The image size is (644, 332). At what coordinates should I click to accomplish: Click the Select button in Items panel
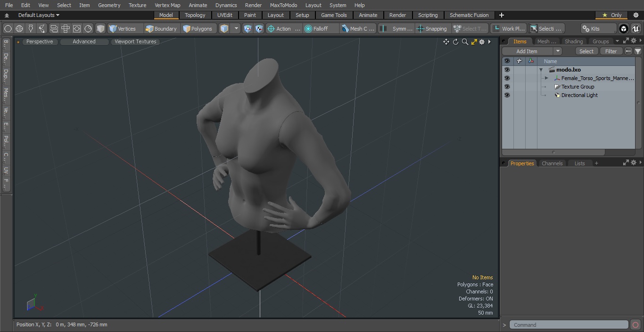(x=586, y=51)
